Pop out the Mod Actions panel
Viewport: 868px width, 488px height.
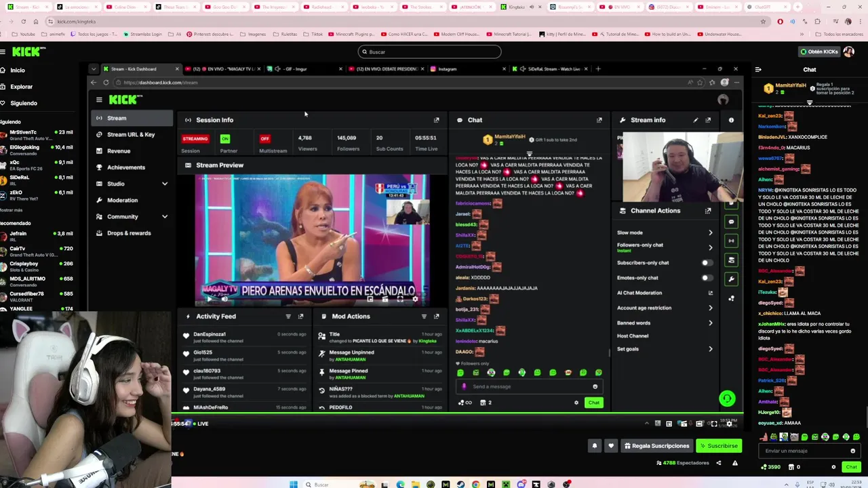coord(436,316)
